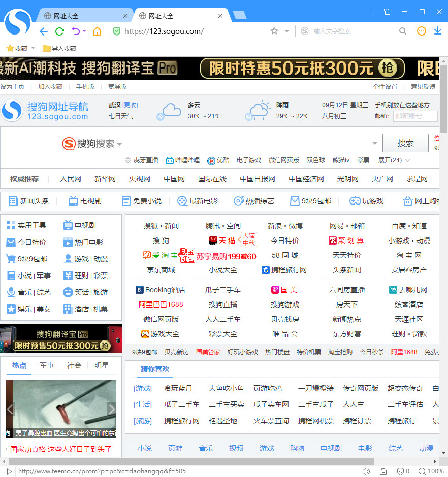Open 携程旅行网 link
The height and width of the screenshot is (477, 448).
(284, 270)
